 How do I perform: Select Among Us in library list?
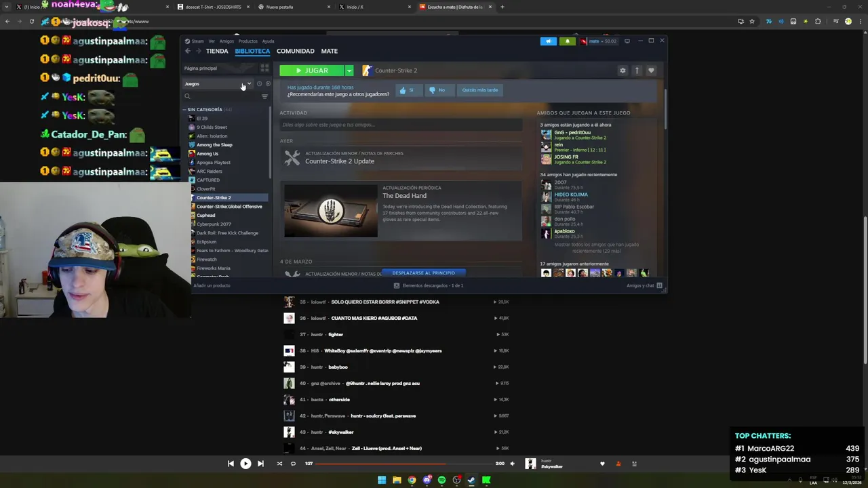tap(207, 154)
